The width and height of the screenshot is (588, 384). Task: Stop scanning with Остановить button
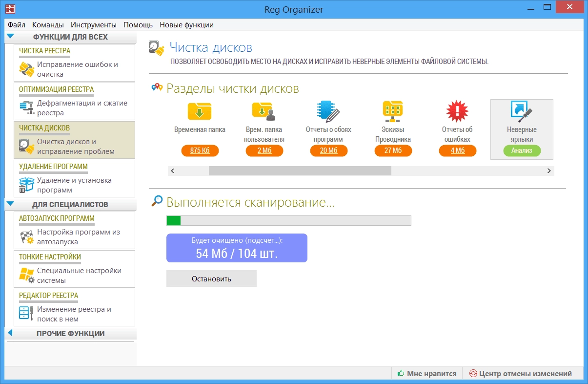[211, 278]
